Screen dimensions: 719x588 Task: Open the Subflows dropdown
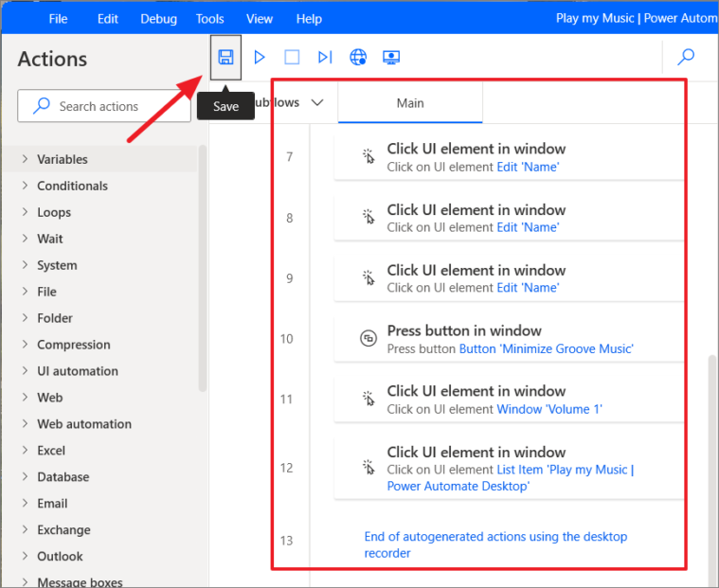tap(317, 102)
